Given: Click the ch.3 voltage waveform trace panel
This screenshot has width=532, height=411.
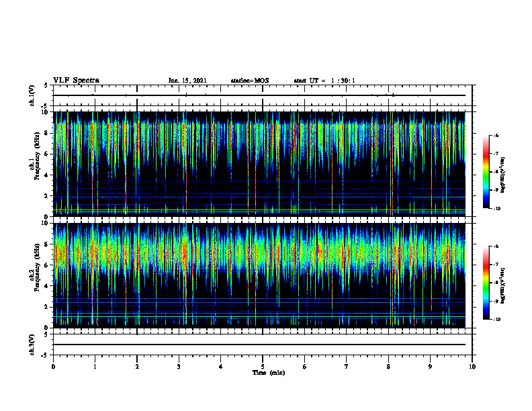Looking at the screenshot, I should [263, 345].
